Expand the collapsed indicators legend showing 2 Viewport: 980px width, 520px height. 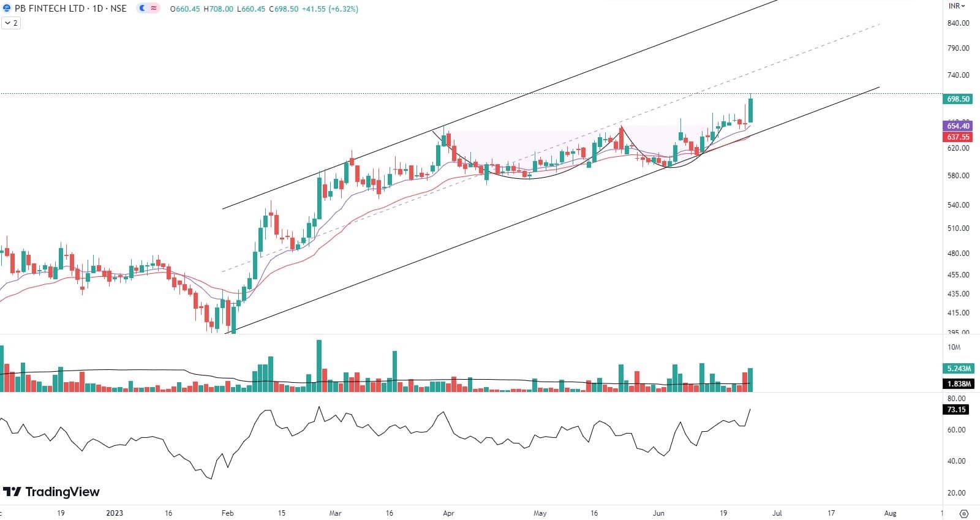click(x=10, y=23)
